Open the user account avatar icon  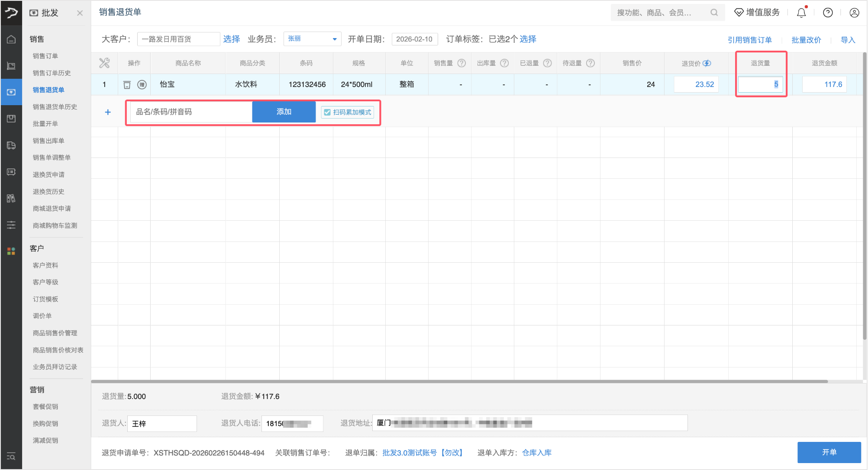tap(854, 12)
